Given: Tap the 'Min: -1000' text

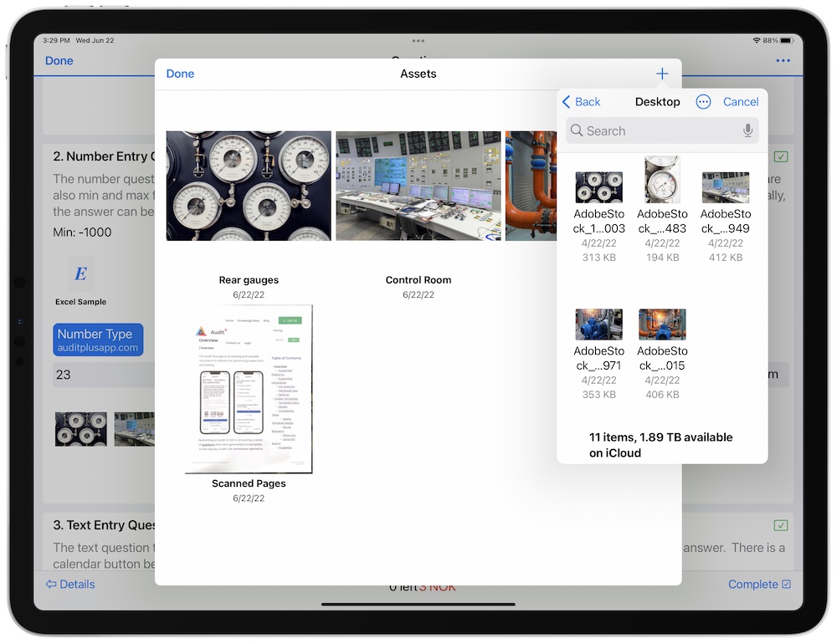Looking at the screenshot, I should click(82, 233).
